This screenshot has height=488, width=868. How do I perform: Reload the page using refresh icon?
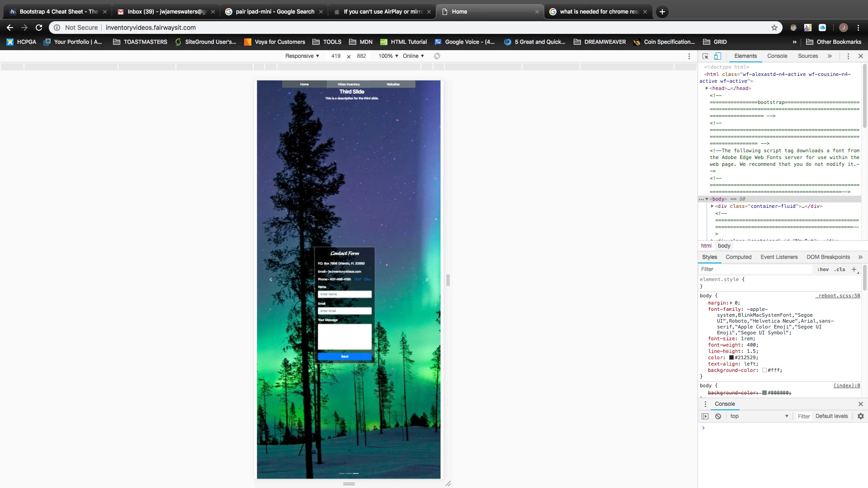(39, 28)
